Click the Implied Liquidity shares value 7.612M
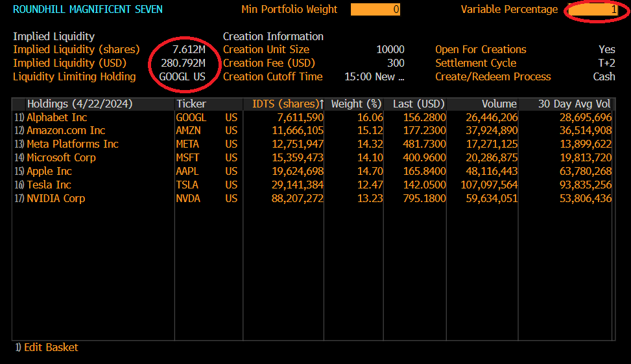The height and width of the screenshot is (364, 631). coord(189,49)
